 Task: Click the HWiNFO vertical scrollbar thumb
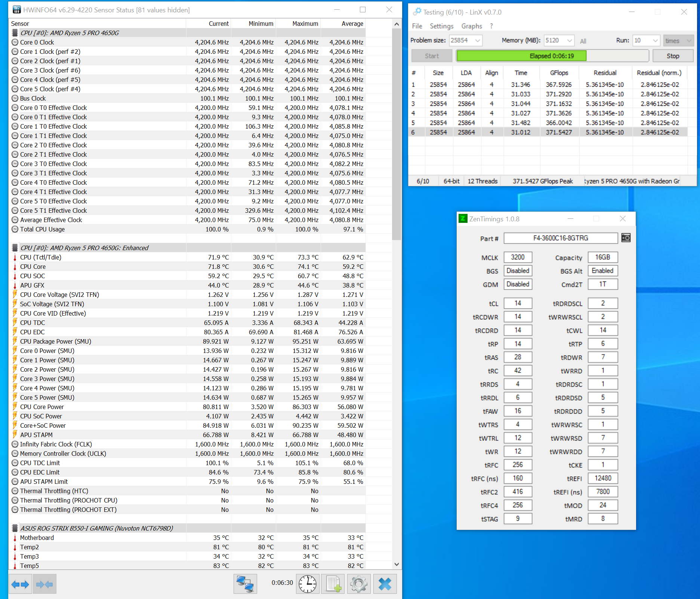pyautogui.click(x=397, y=134)
